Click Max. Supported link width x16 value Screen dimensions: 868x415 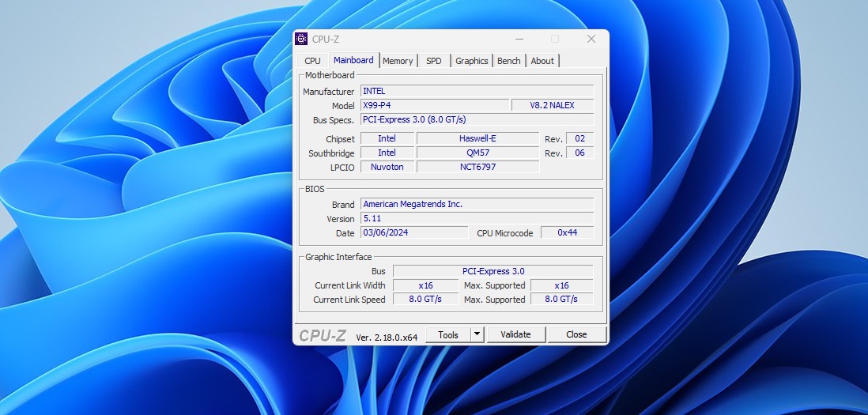[562, 285]
